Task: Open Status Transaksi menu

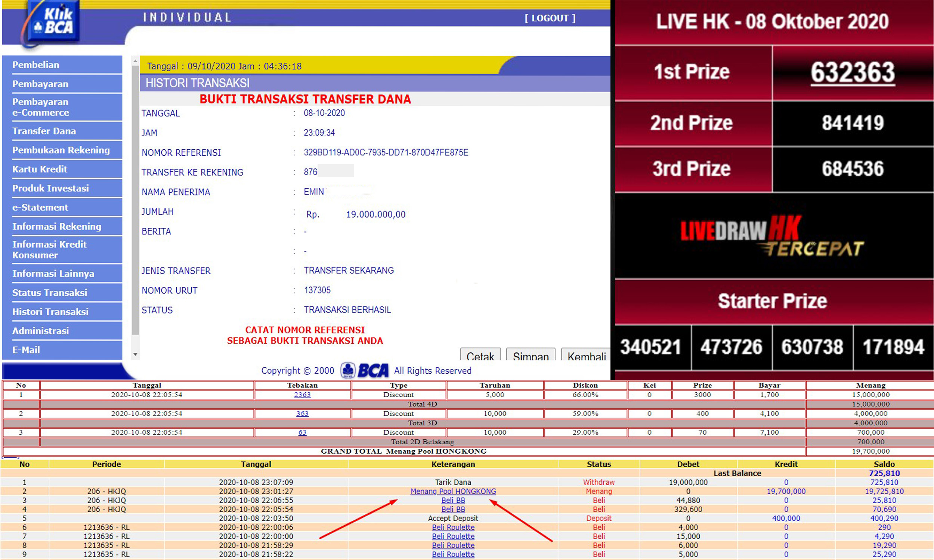Action: [x=62, y=292]
